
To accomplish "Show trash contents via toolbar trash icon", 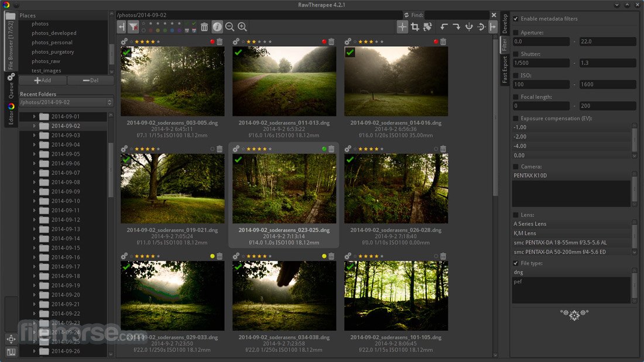I will pyautogui.click(x=204, y=27).
